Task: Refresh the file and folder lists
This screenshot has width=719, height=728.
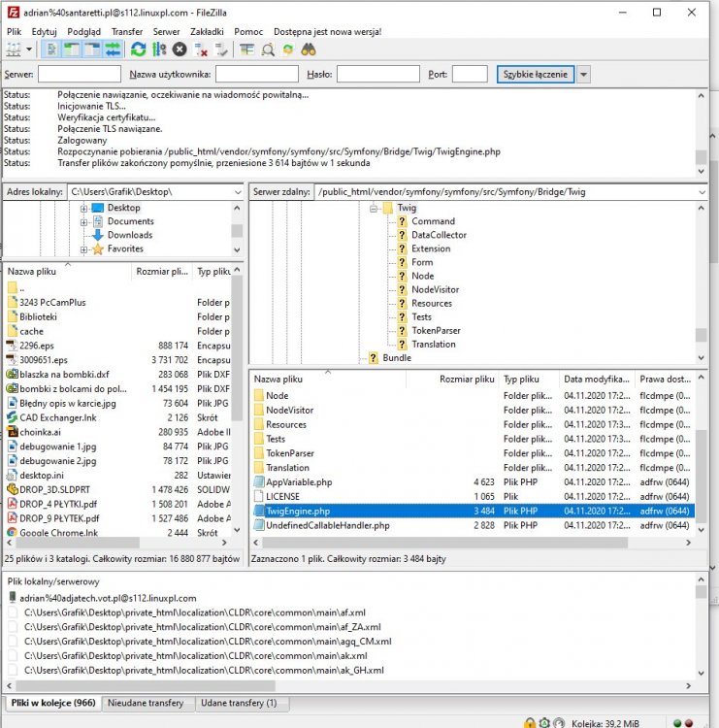Action: coord(138,50)
